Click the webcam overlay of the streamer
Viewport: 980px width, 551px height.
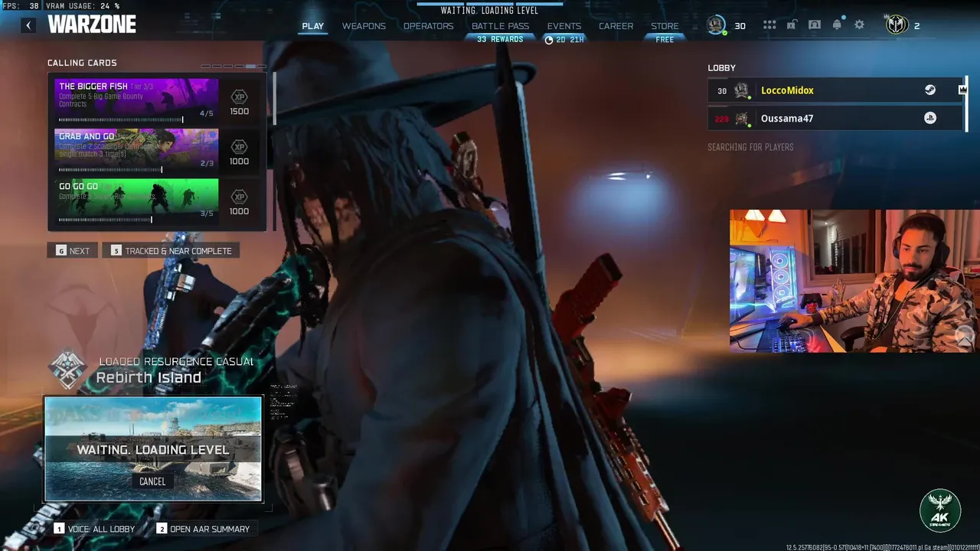[x=854, y=281]
